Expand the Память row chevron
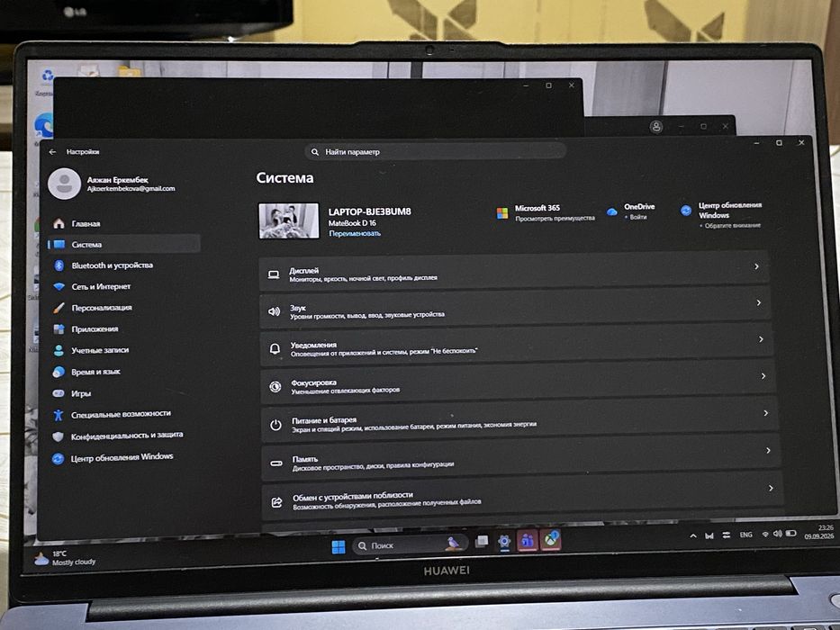 pyautogui.click(x=768, y=451)
